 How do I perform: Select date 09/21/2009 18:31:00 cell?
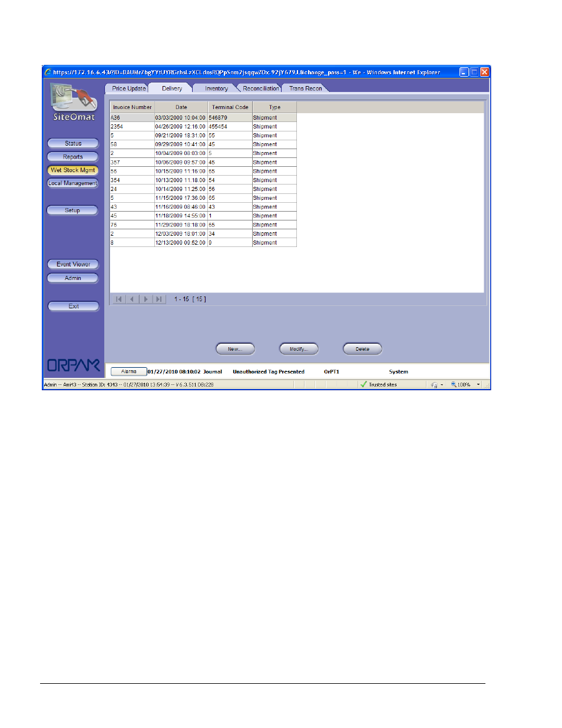pos(180,136)
